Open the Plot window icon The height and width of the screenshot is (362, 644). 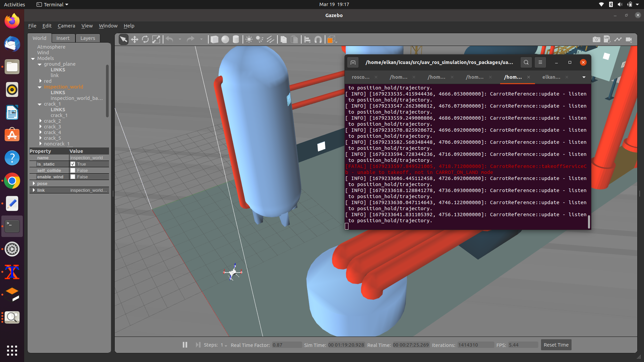point(618,39)
